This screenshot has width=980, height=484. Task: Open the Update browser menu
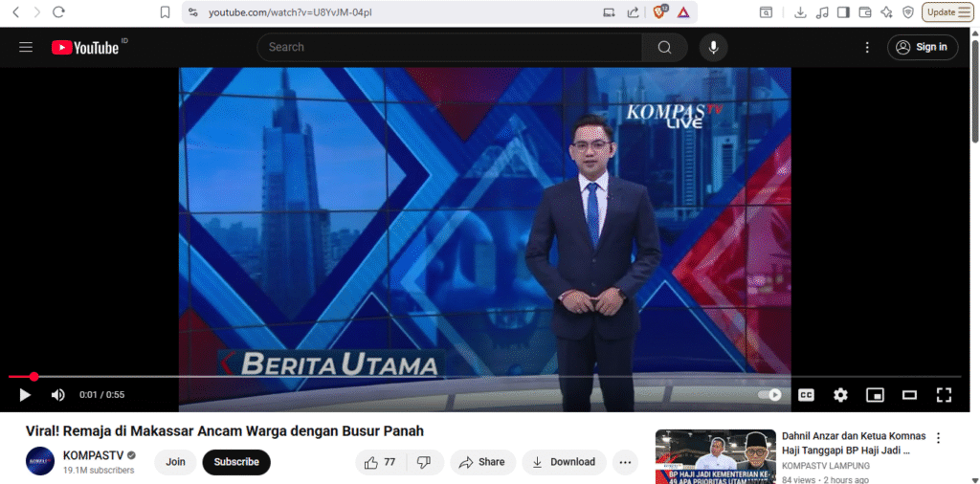(948, 11)
